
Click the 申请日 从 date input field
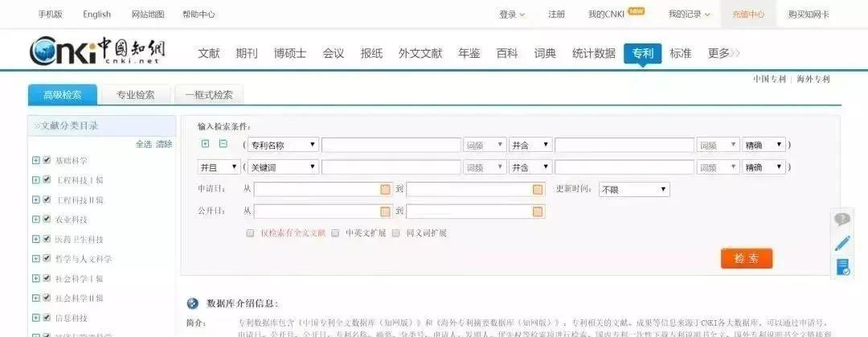point(323,190)
